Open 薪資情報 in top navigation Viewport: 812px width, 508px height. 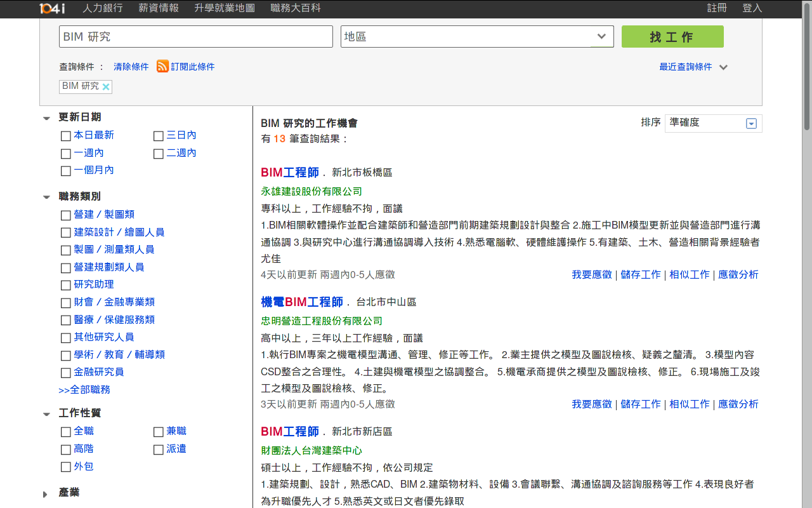coord(159,8)
